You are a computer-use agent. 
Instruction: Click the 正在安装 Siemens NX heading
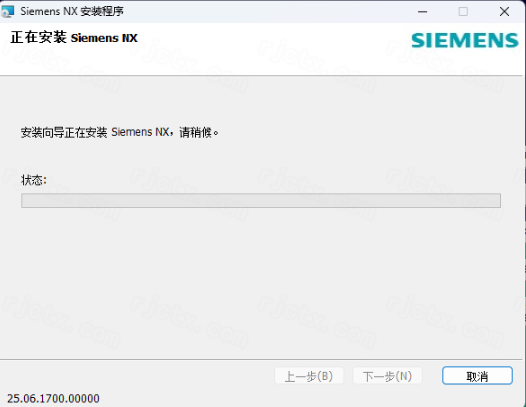pyautogui.click(x=74, y=38)
